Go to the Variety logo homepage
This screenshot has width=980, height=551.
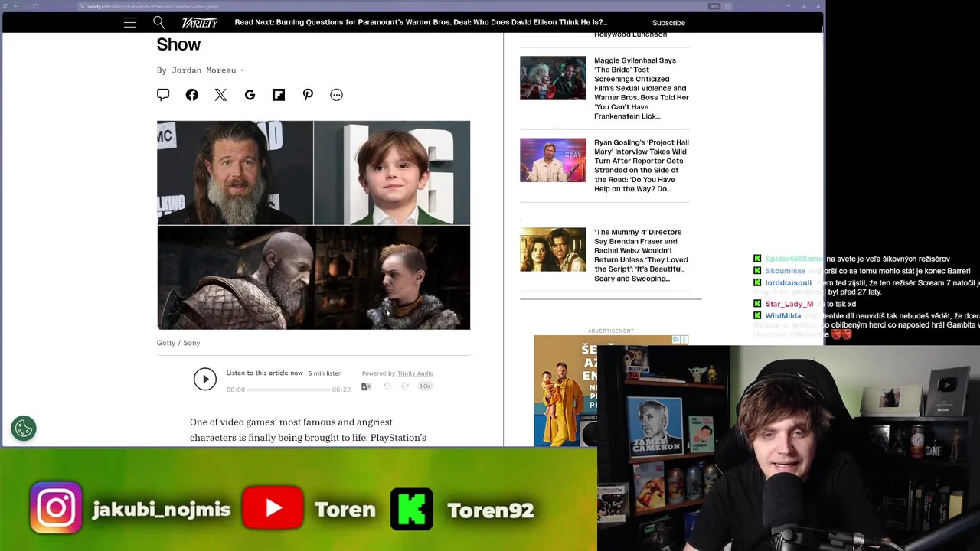[199, 22]
